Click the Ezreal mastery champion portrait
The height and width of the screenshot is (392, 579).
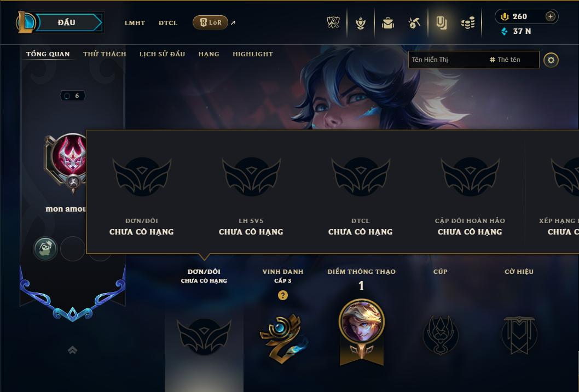coord(362,322)
